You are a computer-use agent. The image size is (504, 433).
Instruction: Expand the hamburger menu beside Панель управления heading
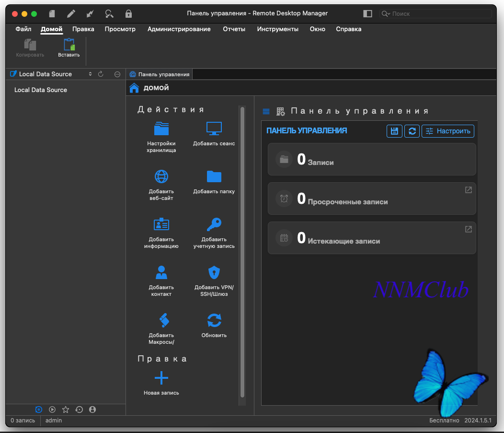tap(266, 111)
